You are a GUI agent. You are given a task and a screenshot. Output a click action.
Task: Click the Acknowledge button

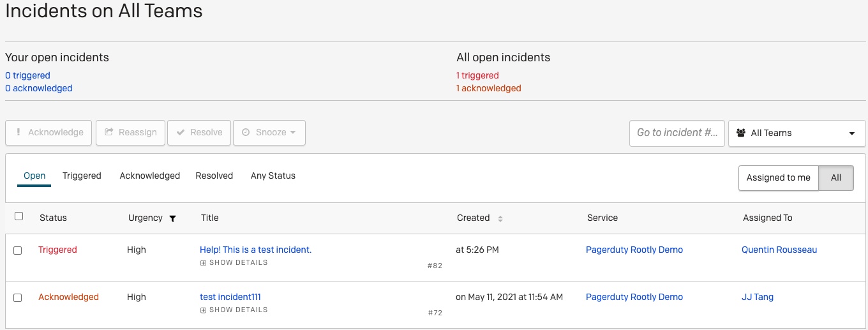coord(49,133)
